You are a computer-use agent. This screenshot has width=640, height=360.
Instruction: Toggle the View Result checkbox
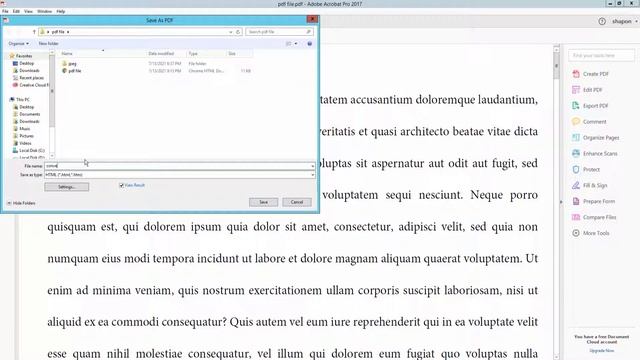pyautogui.click(x=122, y=185)
